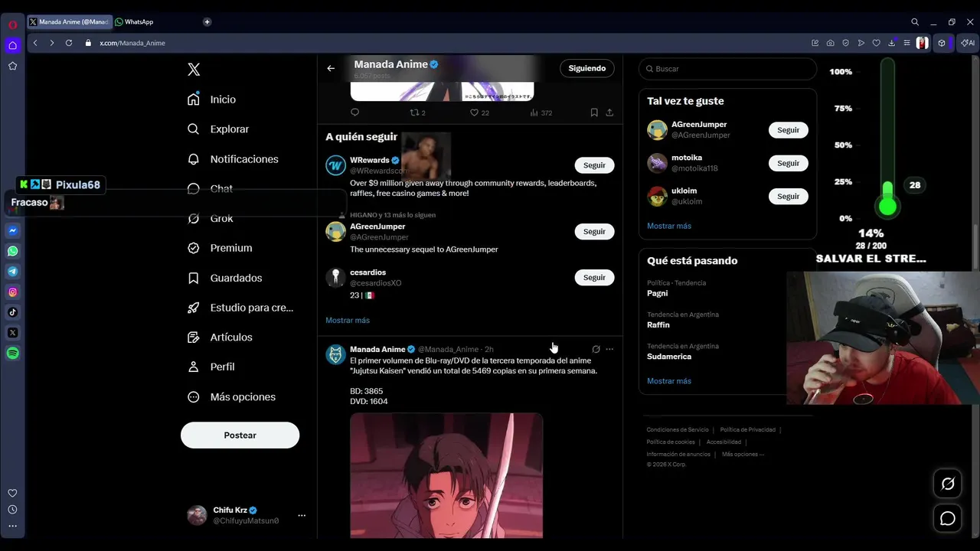Go back in browser navigation
The image size is (980, 551).
[x=35, y=43]
